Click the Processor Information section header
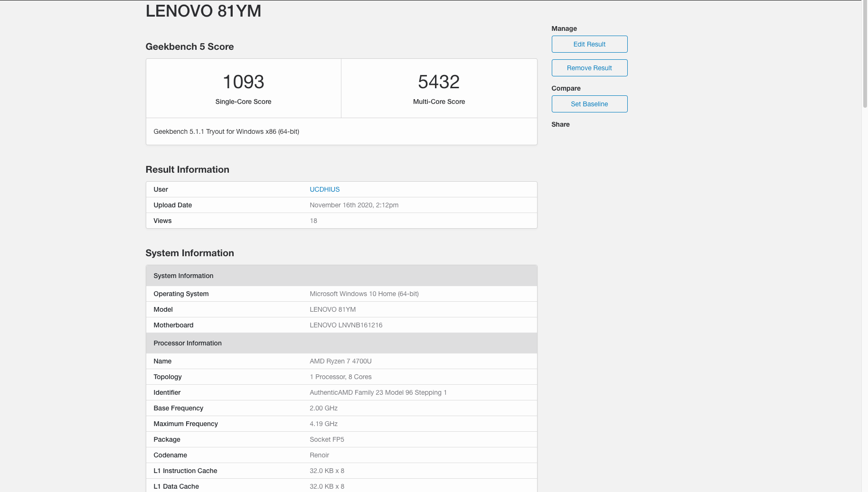Screen dimensions: 868x492 (341, 343)
